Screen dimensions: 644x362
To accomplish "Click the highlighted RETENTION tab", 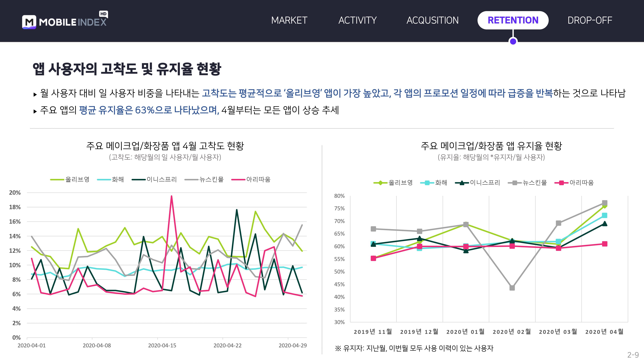I will tap(513, 20).
